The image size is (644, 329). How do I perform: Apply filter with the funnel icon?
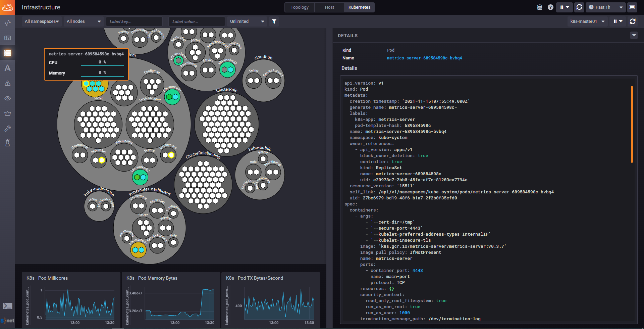pyautogui.click(x=274, y=21)
